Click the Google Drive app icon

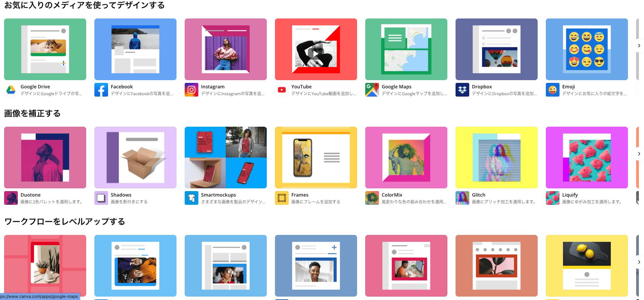[x=11, y=90]
